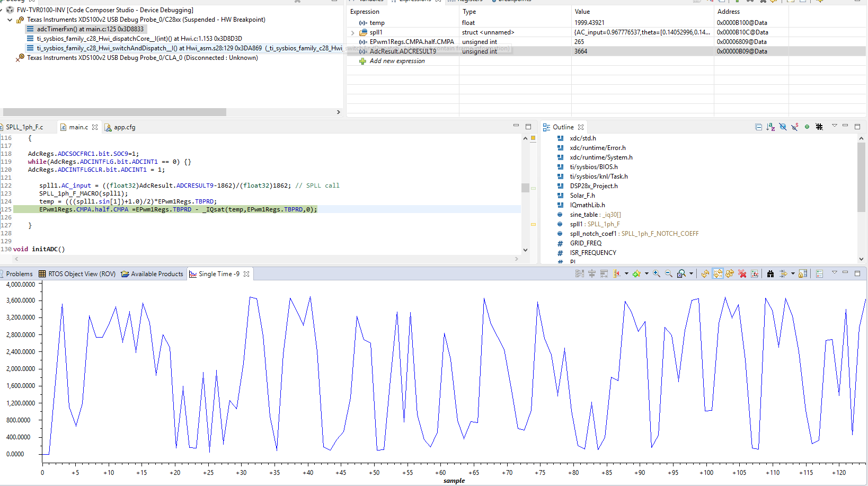Refresh the Single Time graph
Screen dimensions: 868x486
click(705, 274)
